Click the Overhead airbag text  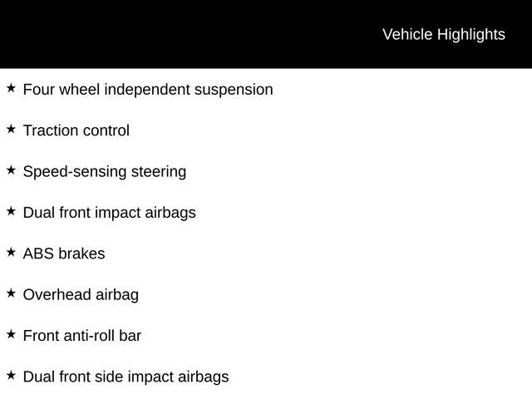pos(81,295)
